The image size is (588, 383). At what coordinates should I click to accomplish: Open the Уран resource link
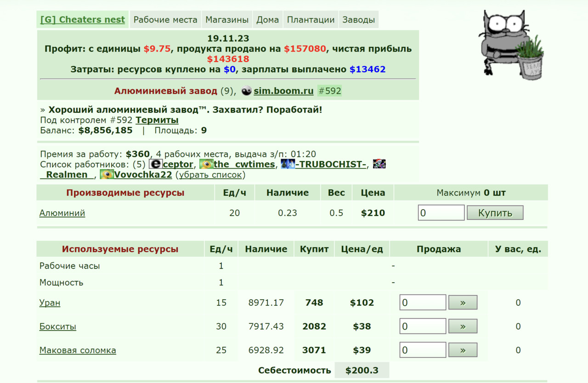50,303
